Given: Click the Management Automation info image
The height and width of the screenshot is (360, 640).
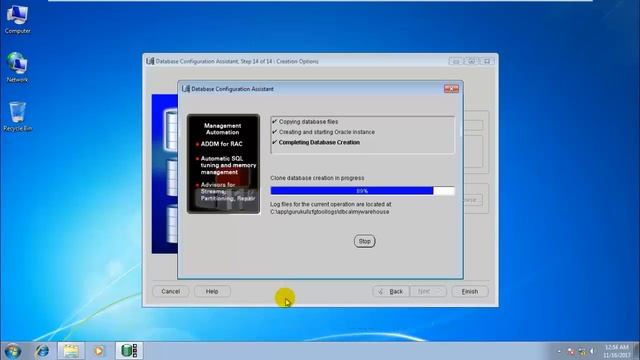Looking at the screenshot, I should 223,164.
